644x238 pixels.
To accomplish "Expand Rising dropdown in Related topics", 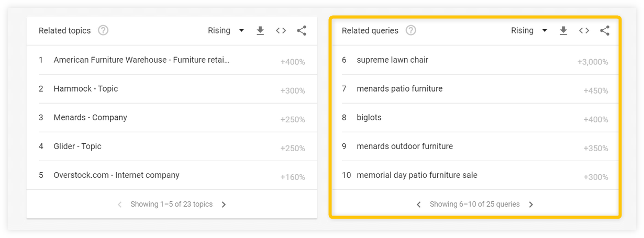I will tap(226, 30).
